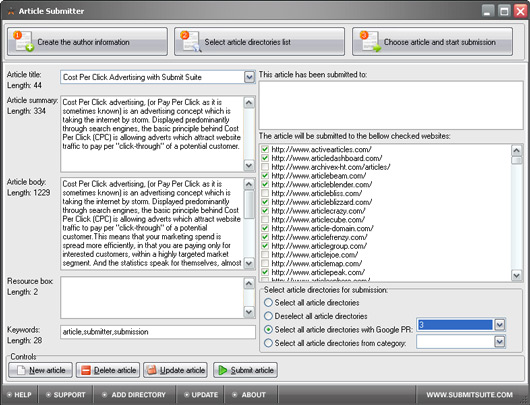Select the http://www.articleblizzard.com/ row text
This screenshot has width=530, height=405.
[321, 202]
